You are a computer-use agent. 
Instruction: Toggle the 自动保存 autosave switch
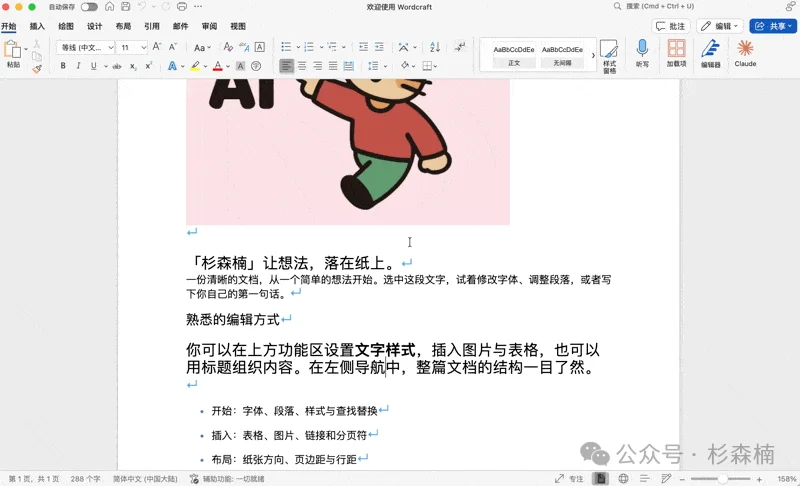click(89, 7)
